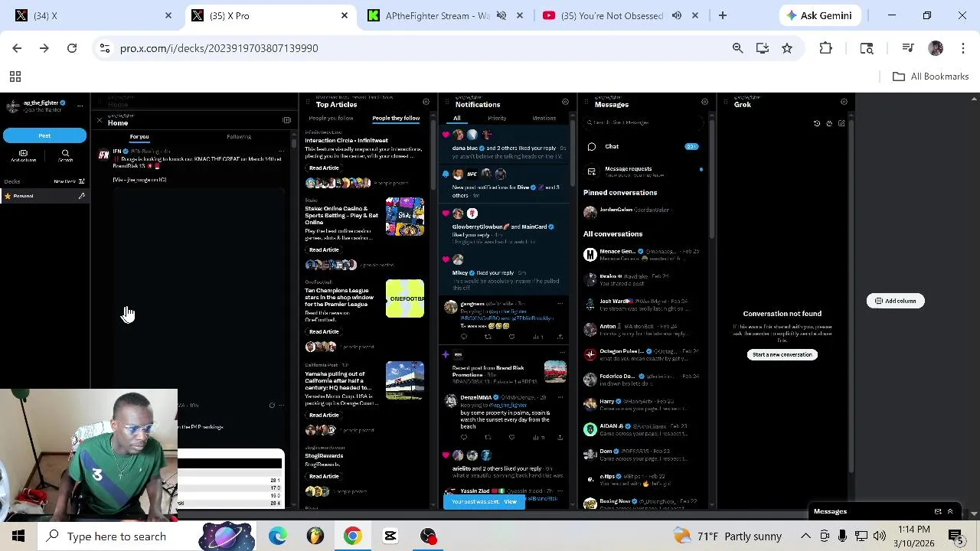Open Grok column settings gear

[x=844, y=102]
